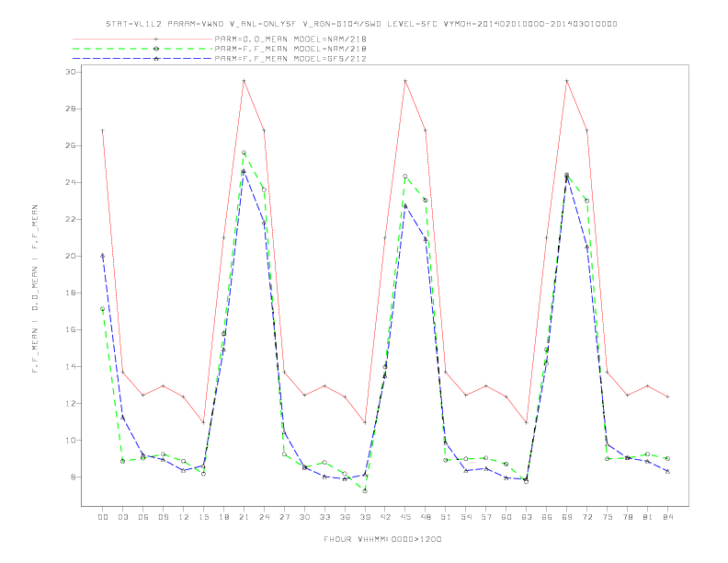Viewport: 728px width, 563px height.
Task: Click x-axis tick label 09
Action: click(x=163, y=517)
